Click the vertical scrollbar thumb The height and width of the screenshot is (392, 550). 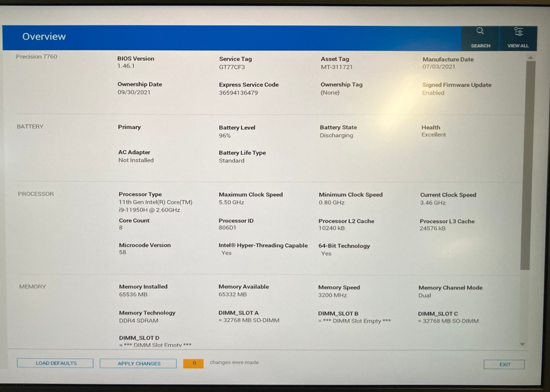(x=528, y=165)
